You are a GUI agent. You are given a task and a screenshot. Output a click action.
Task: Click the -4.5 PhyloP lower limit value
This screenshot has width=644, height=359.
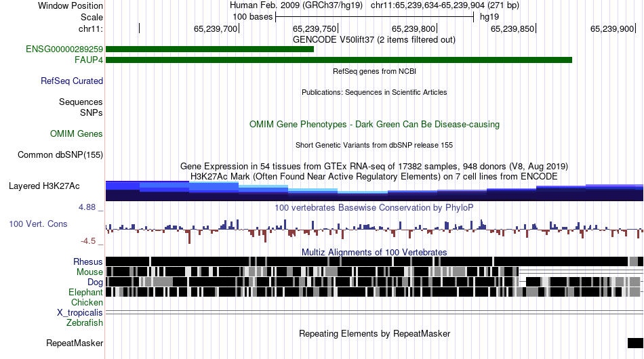(88, 241)
